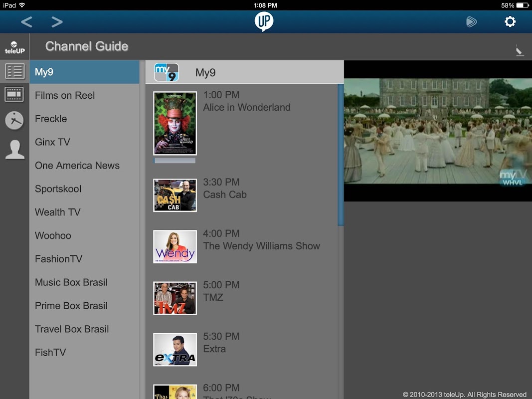Open the play/stream icon in header
This screenshot has width=532, height=399.
471,22
